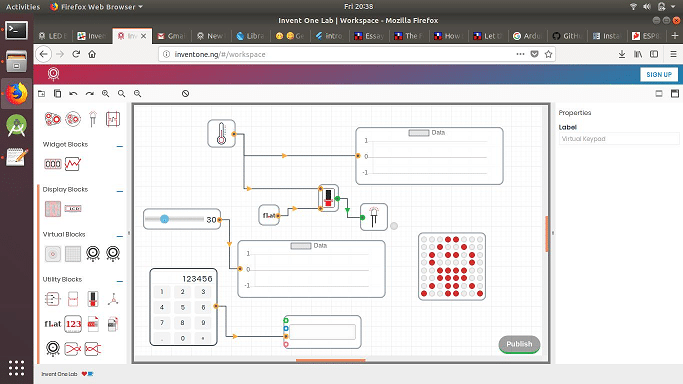This screenshot has width=683, height=384.
Task: Redo the last workspace action
Action: (89, 94)
